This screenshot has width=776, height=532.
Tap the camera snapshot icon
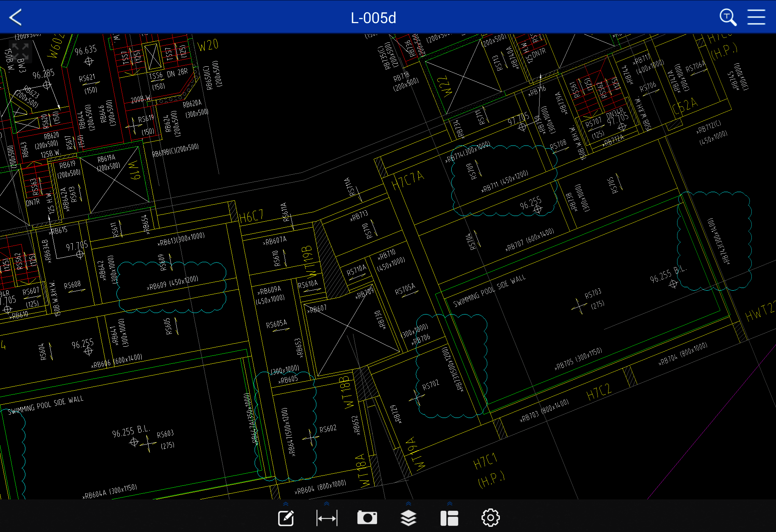point(367,518)
